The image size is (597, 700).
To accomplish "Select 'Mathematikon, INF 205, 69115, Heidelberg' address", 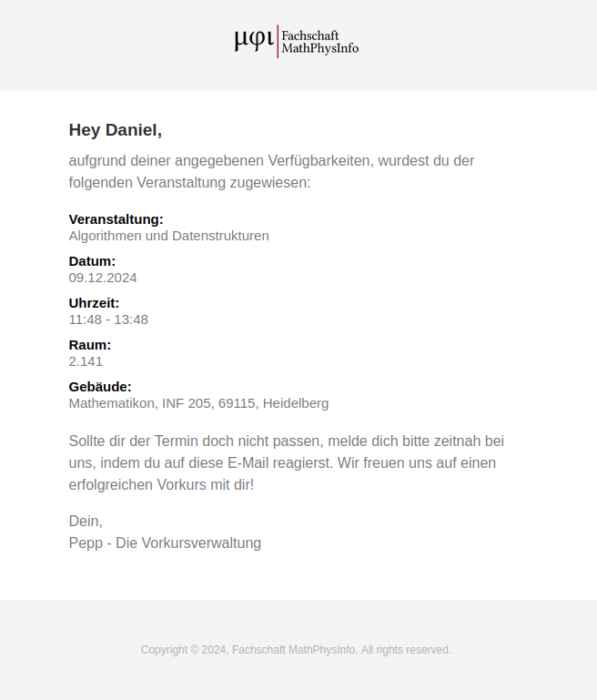I will tap(198, 403).
